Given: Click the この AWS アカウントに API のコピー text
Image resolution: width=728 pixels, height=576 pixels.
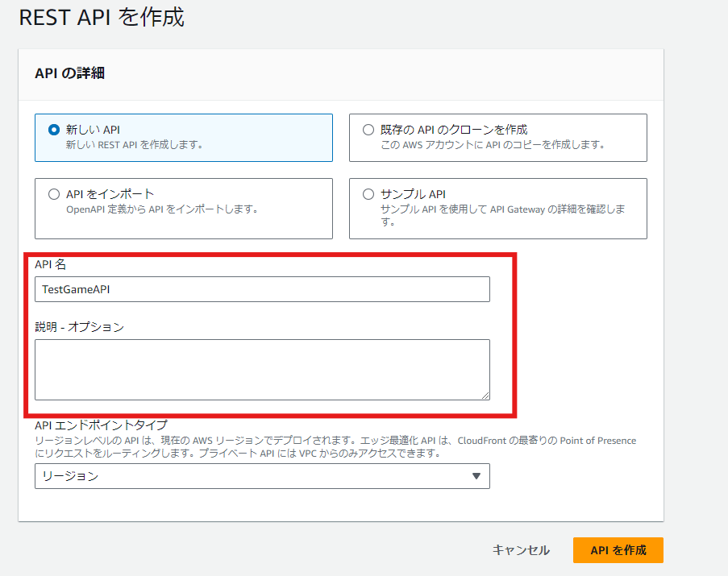Looking at the screenshot, I should (x=493, y=145).
